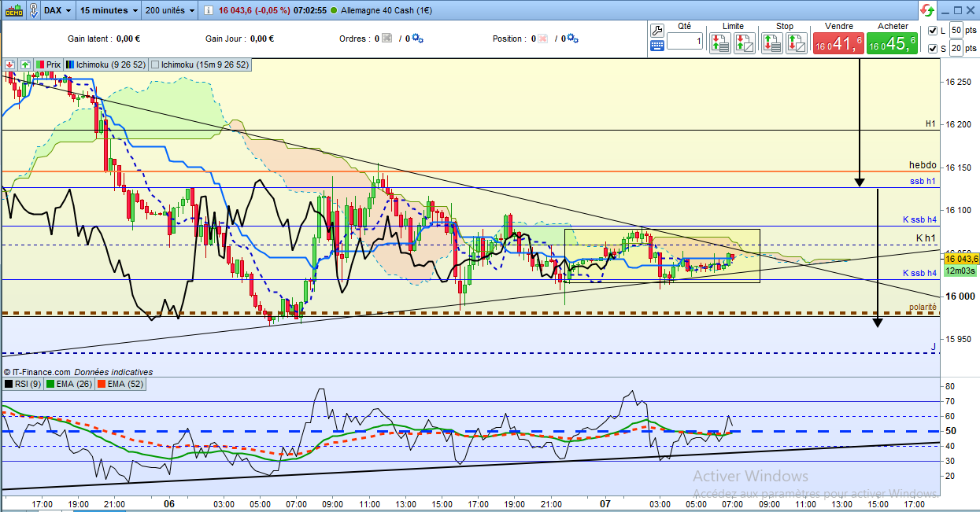Click the 12m03s candle countdown label
Viewport: 980px width, 512px height.
[960, 270]
